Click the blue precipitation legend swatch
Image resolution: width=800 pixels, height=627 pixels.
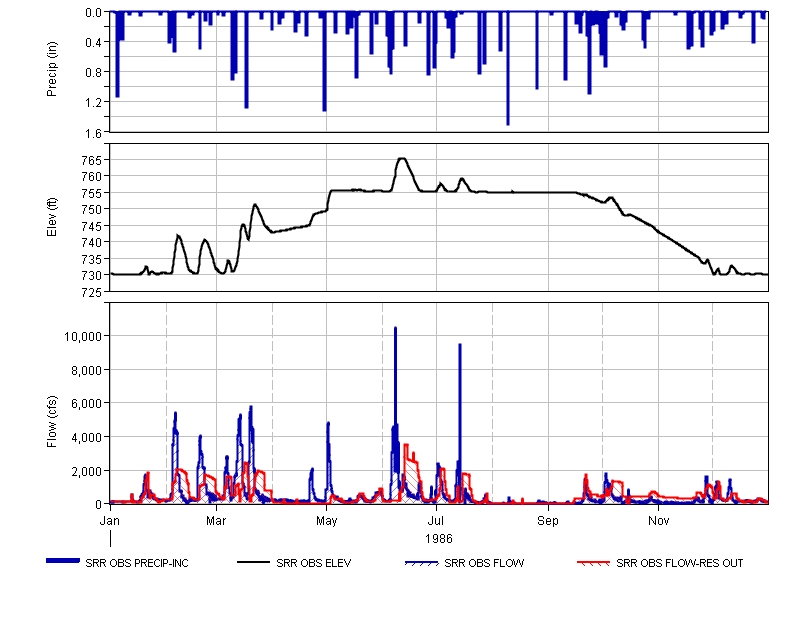(63, 561)
